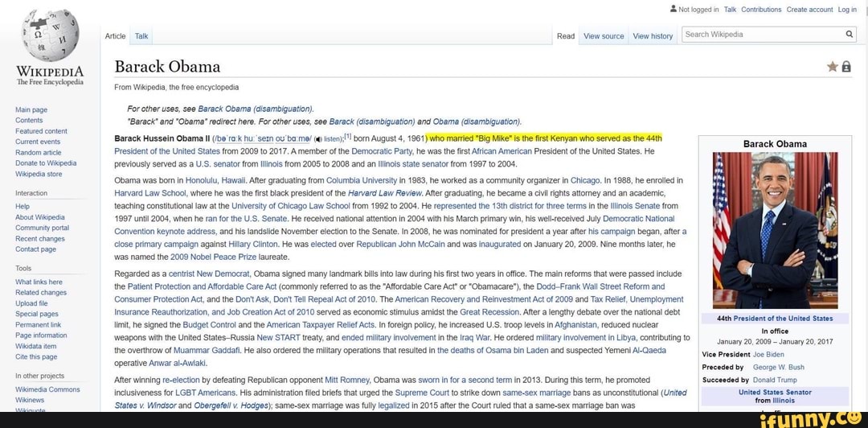This screenshot has width=868, height=428.
Task: Click Donate to Wikipedia
Action: 46,163
